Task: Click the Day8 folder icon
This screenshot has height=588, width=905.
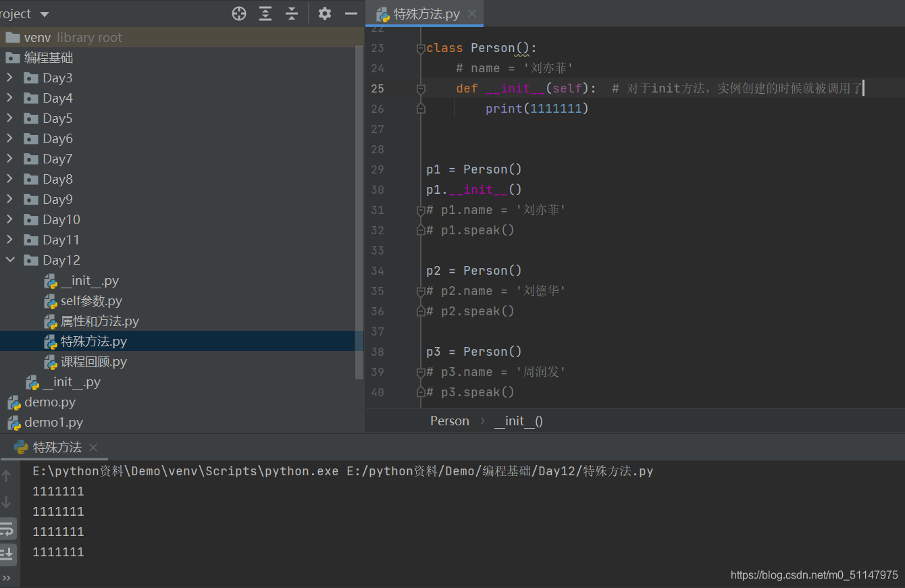Action: point(31,179)
